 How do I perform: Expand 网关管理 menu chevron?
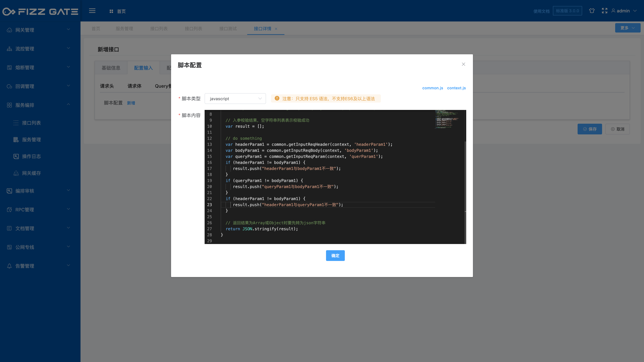[68, 29]
